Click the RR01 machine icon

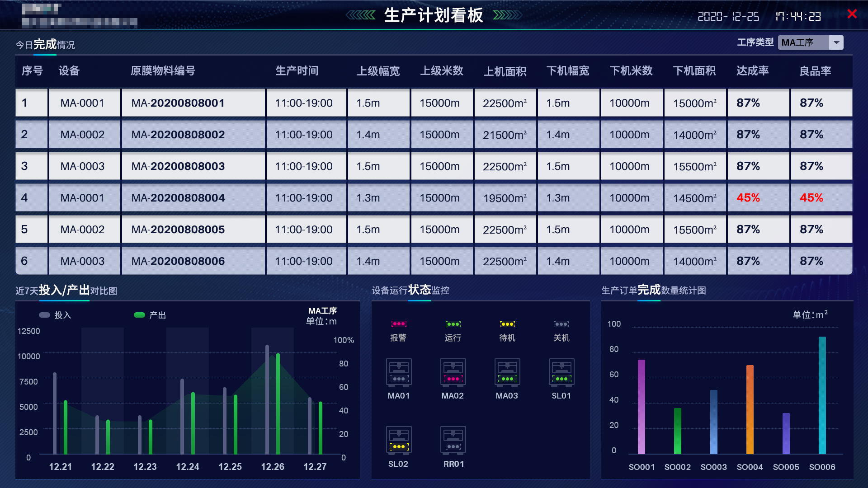click(x=453, y=441)
